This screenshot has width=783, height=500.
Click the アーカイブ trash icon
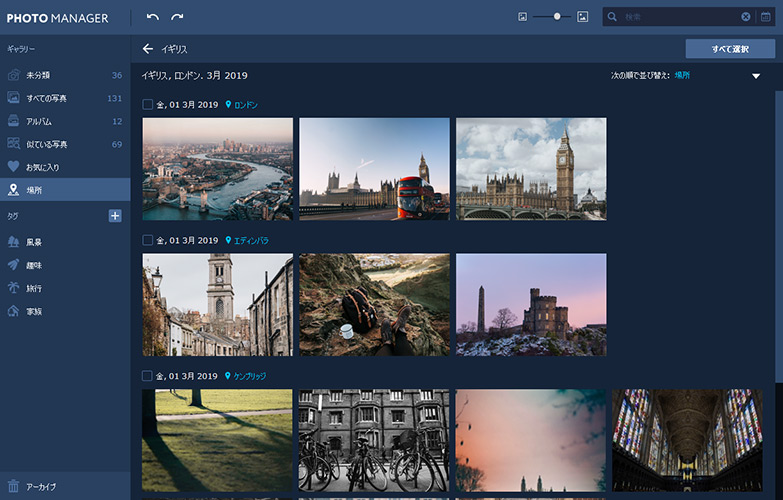[x=13, y=486]
